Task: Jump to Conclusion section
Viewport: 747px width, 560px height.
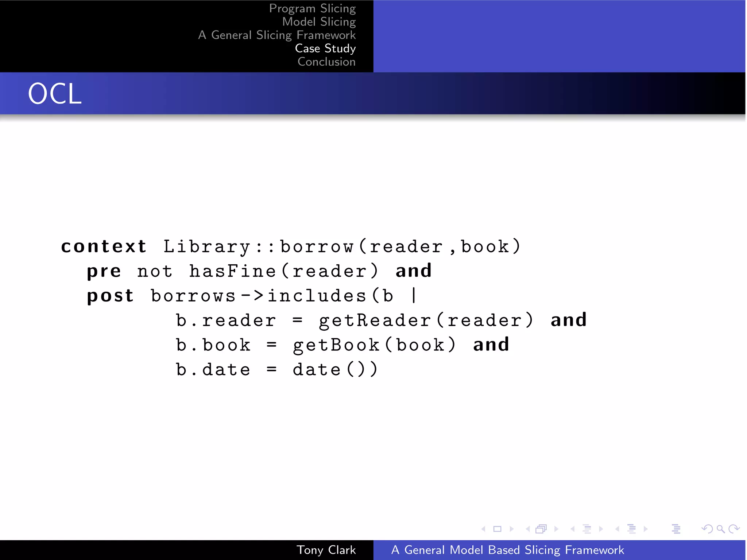Action: click(x=326, y=62)
